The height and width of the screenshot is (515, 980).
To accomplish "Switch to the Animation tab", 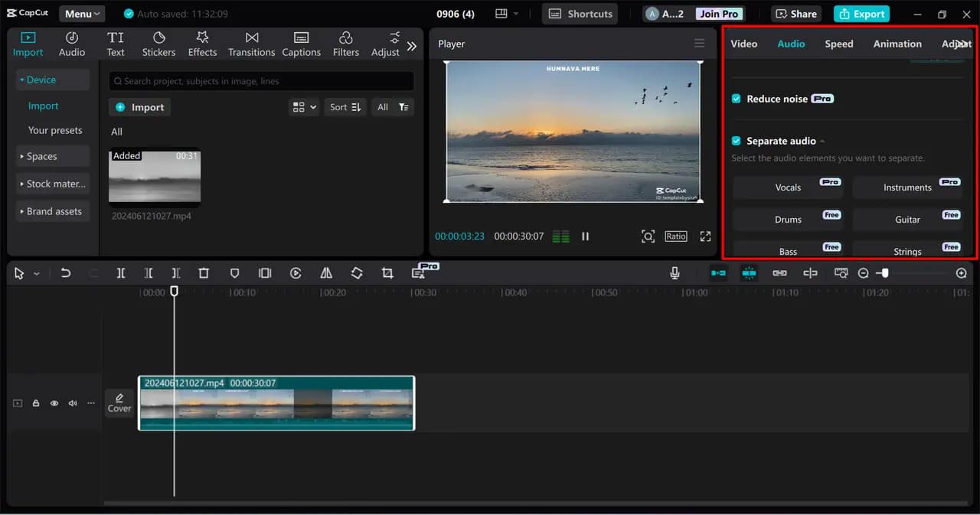I will point(897,44).
